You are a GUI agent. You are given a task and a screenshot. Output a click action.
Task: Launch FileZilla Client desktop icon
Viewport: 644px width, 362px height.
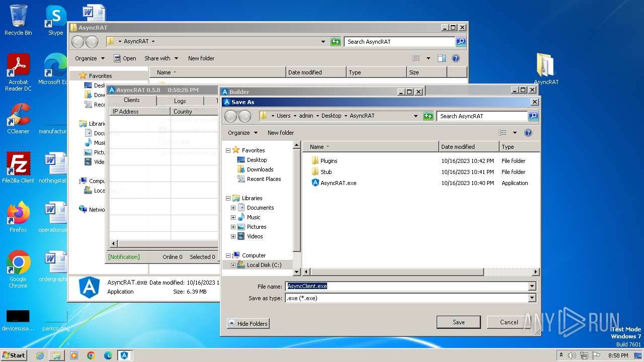18,167
